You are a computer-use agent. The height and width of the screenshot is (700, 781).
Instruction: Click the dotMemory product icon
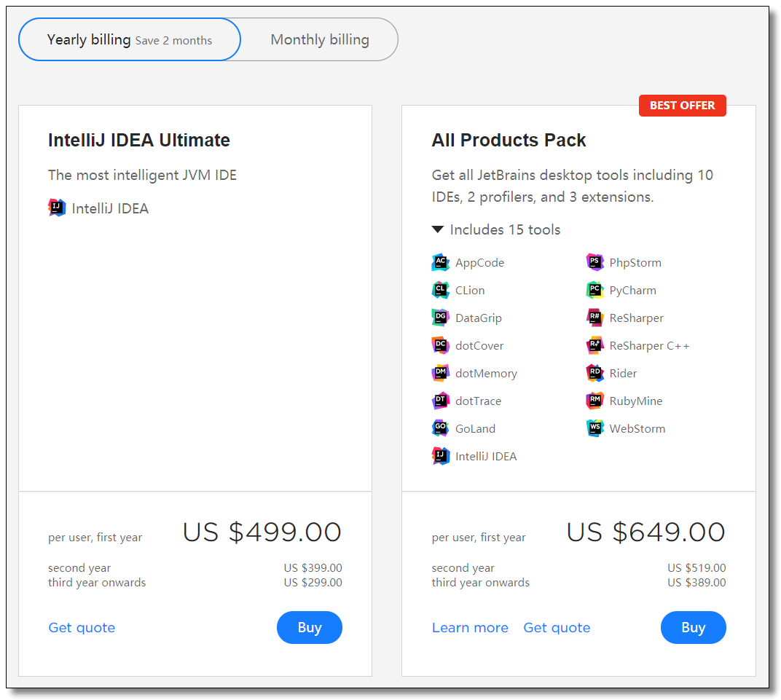click(440, 374)
